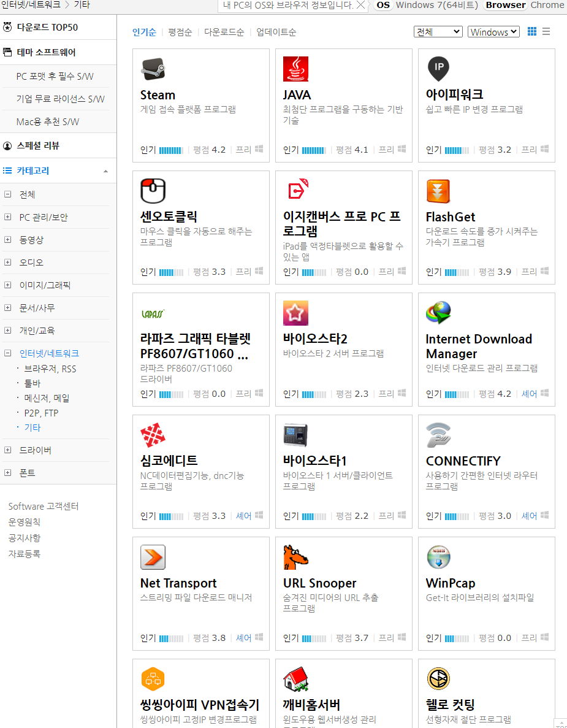Select 툴바 subcategory

click(32, 383)
